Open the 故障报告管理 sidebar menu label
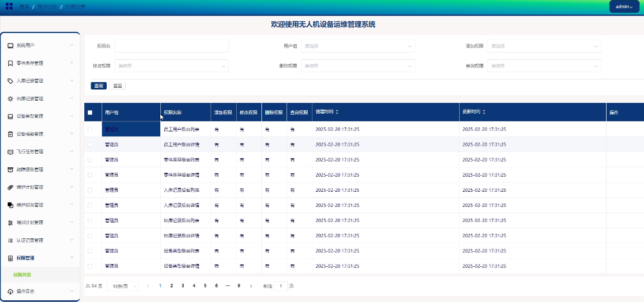This screenshot has height=302, width=644. click(30, 169)
